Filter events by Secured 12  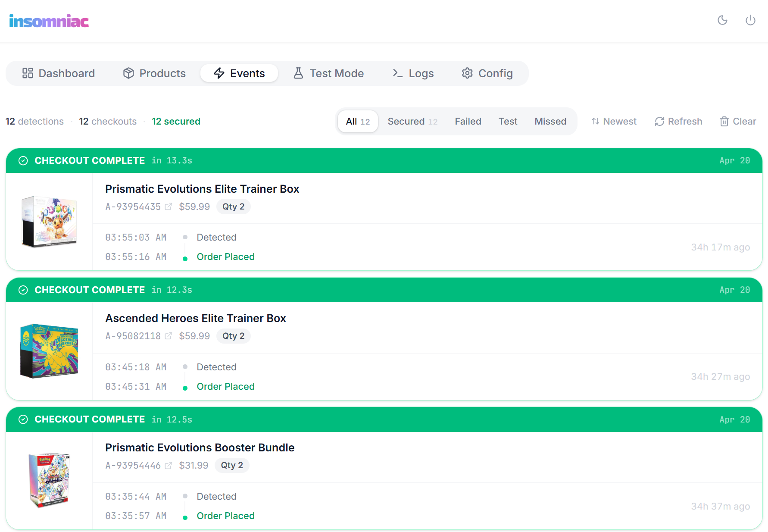click(412, 122)
